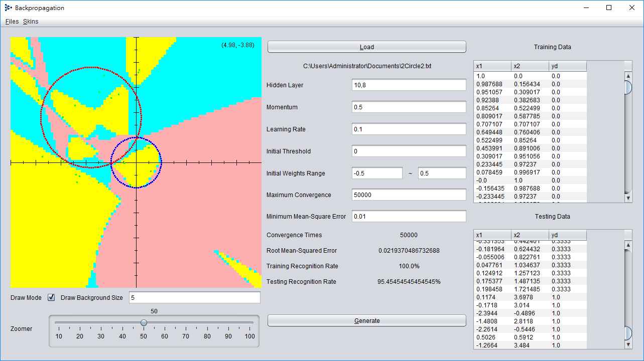Click the Training Data scrollbar thumb
This screenshot has width=644, height=361.
pos(628,87)
